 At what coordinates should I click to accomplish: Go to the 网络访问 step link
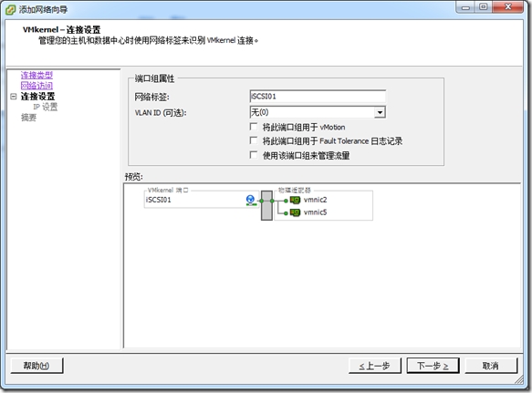click(x=37, y=86)
